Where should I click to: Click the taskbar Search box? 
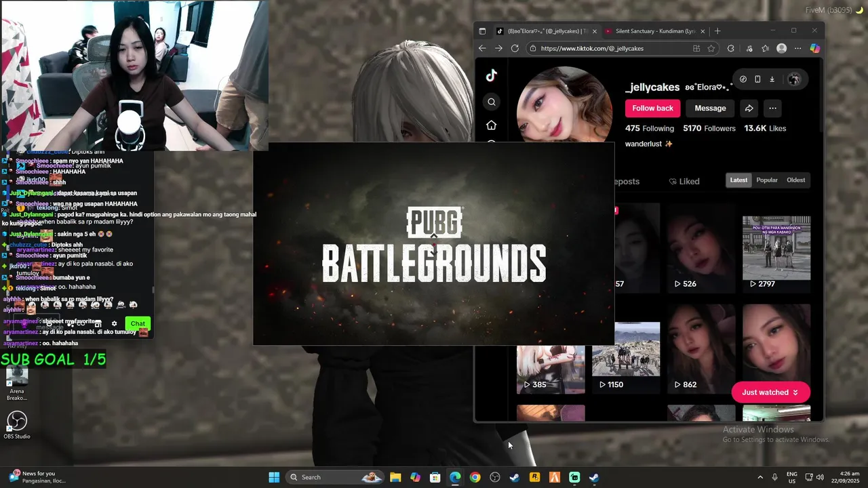click(x=335, y=477)
